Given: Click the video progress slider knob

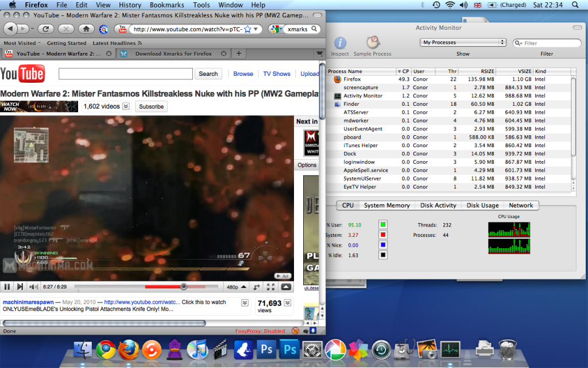Looking at the screenshot, I should click(x=183, y=287).
